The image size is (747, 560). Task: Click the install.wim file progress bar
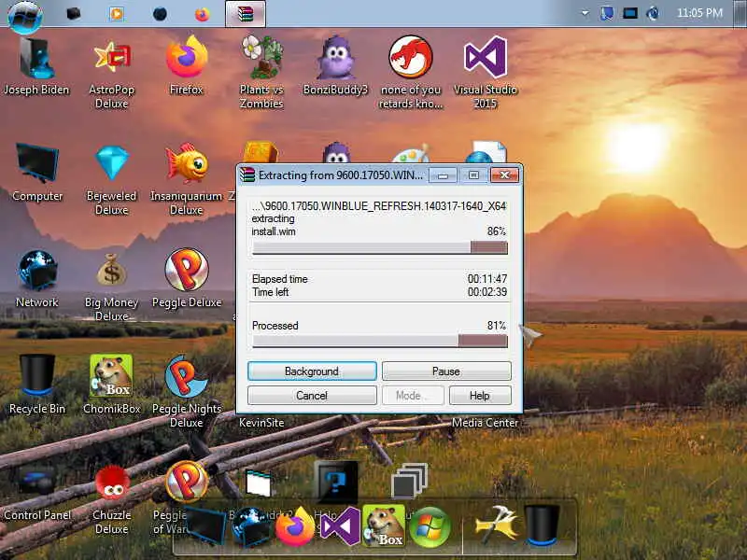380,247
